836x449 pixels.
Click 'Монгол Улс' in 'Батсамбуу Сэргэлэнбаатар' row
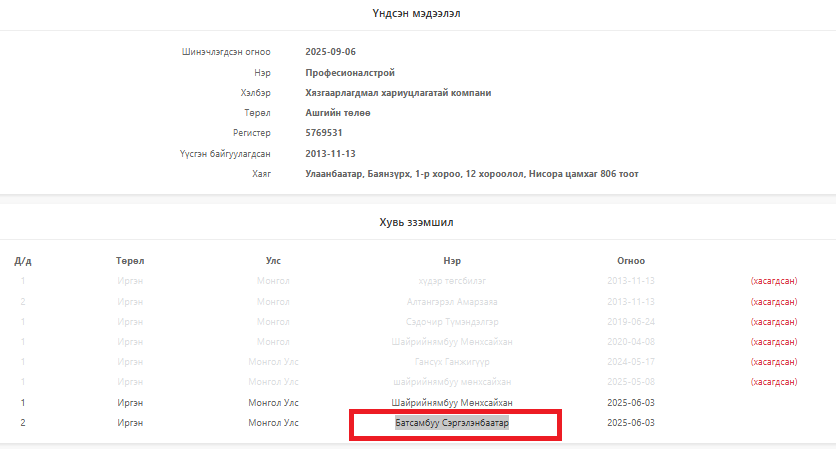[x=273, y=423]
